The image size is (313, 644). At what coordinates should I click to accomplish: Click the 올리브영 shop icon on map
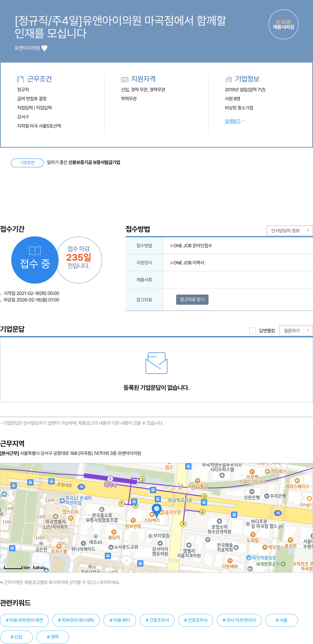(162, 512)
